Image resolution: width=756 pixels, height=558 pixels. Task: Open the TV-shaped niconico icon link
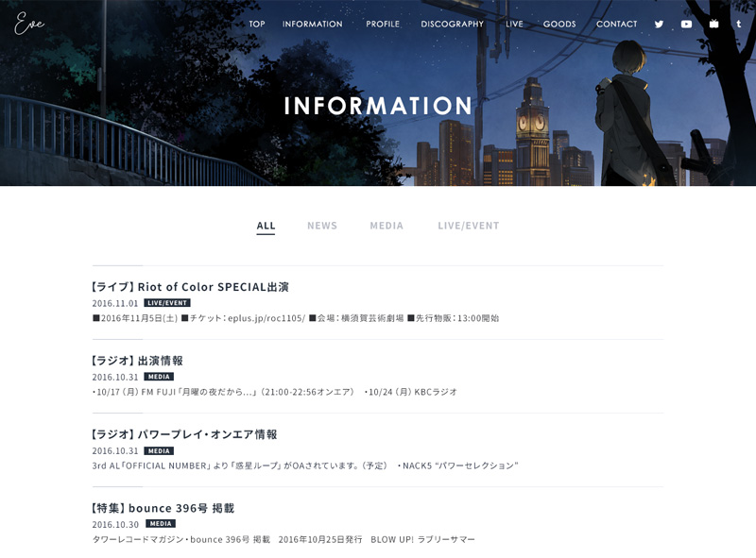(x=713, y=24)
